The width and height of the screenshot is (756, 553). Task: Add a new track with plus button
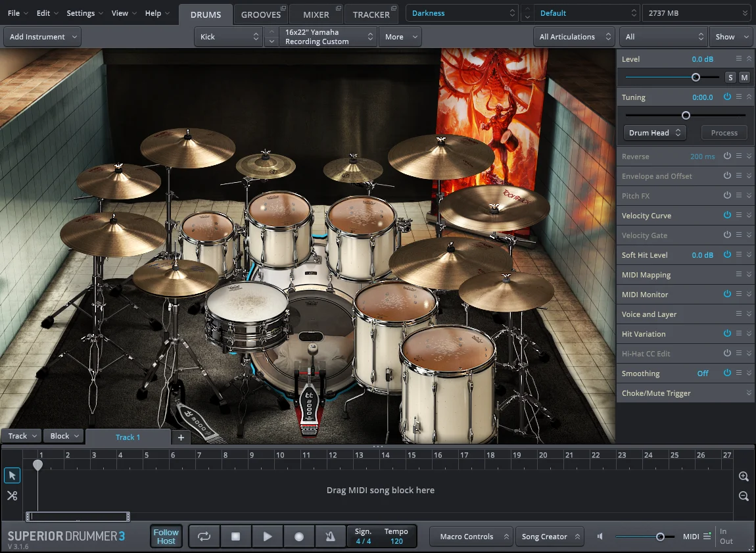click(x=181, y=437)
